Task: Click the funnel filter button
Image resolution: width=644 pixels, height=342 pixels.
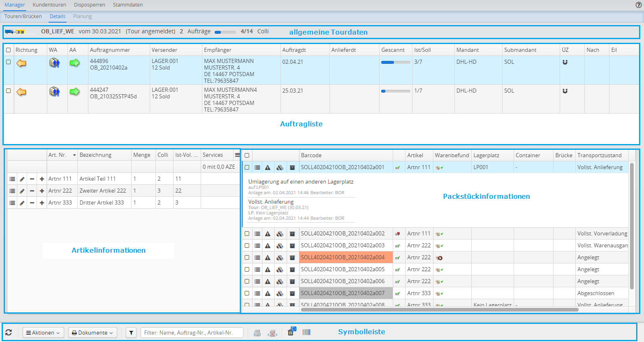Action: coord(131,333)
